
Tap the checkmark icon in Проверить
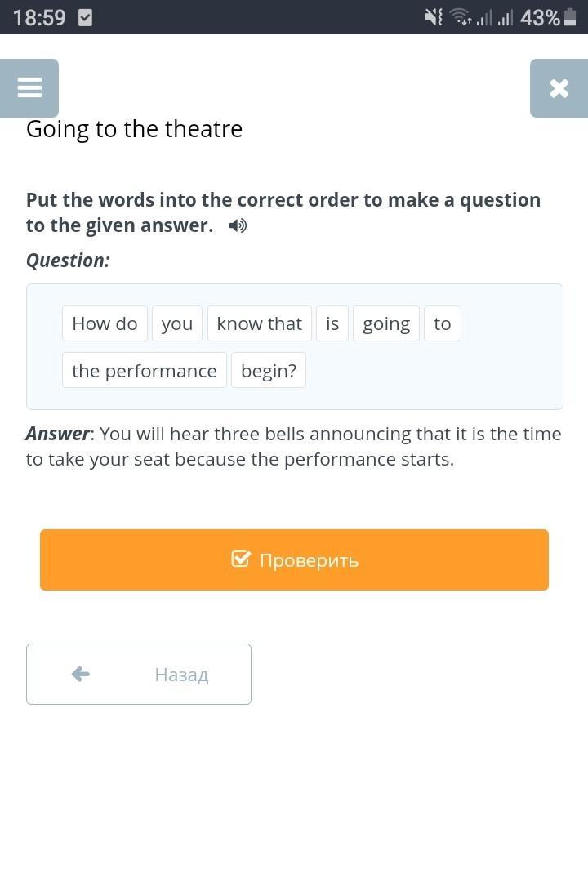pos(241,559)
